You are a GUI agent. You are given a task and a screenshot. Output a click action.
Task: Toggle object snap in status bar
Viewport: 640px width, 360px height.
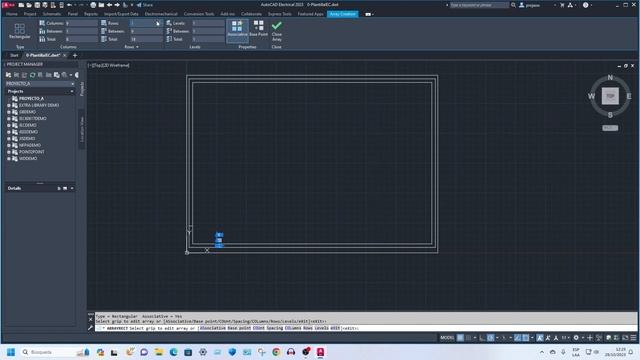click(x=526, y=338)
